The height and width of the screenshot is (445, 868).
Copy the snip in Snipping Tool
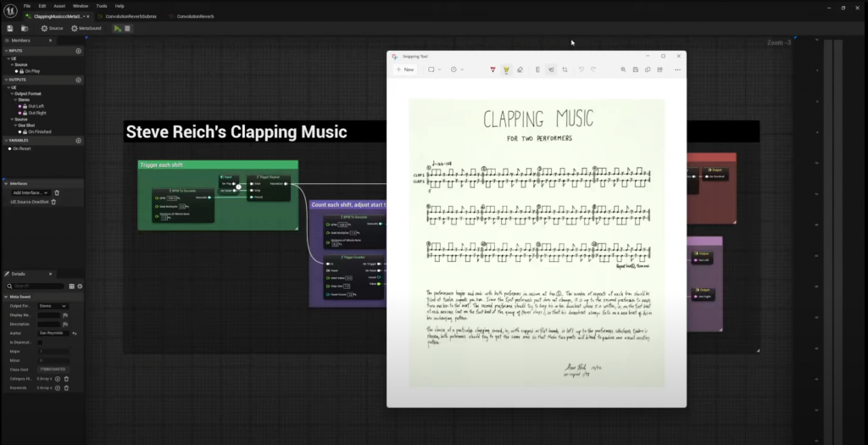pyautogui.click(x=648, y=70)
